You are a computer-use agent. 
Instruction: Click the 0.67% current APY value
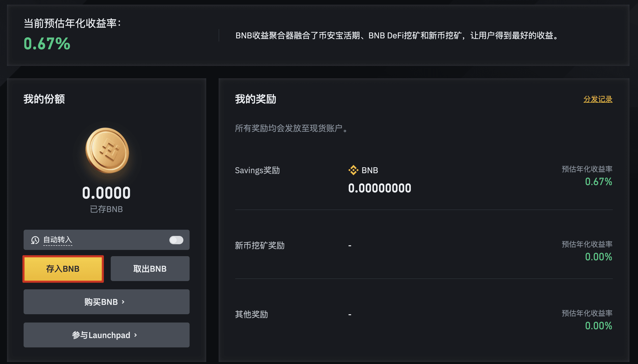[47, 44]
